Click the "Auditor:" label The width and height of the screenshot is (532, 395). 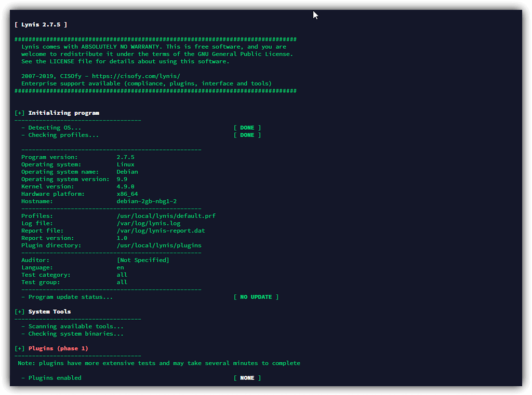[35, 260]
